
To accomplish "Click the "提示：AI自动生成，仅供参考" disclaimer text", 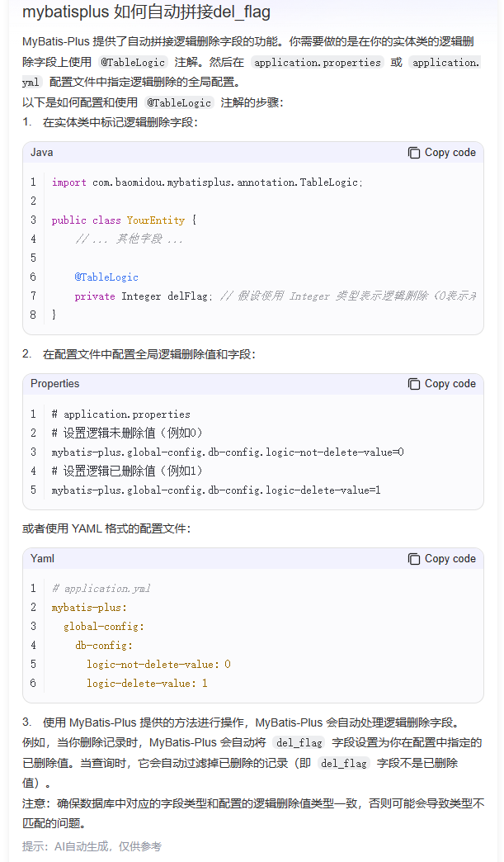I will tap(92, 846).
